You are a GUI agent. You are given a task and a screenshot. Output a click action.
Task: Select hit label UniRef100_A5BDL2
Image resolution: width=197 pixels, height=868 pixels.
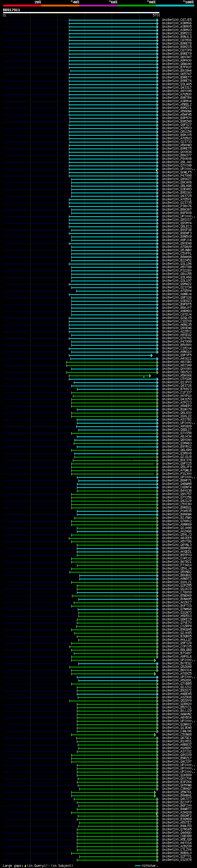coord(177,104)
